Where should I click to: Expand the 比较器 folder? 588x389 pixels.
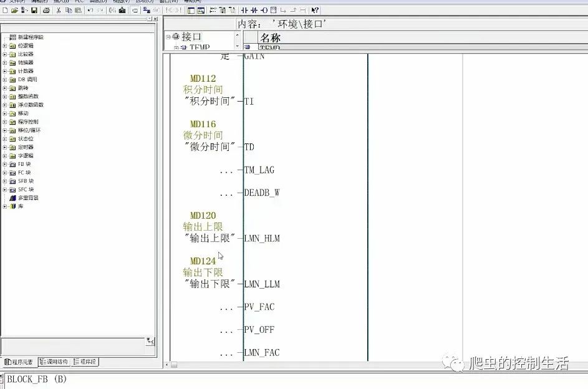4,54
